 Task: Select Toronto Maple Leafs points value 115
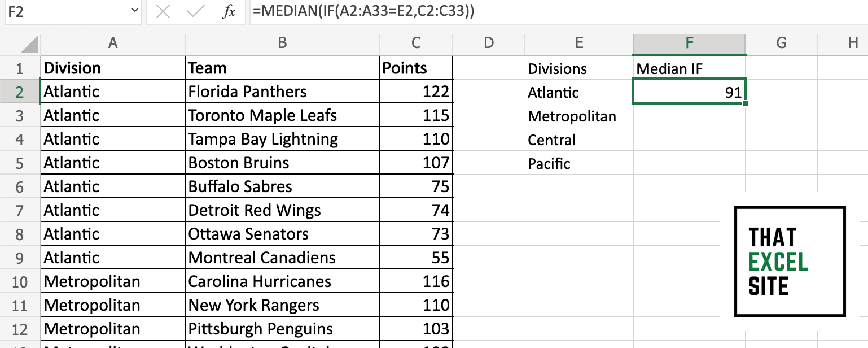click(416, 115)
